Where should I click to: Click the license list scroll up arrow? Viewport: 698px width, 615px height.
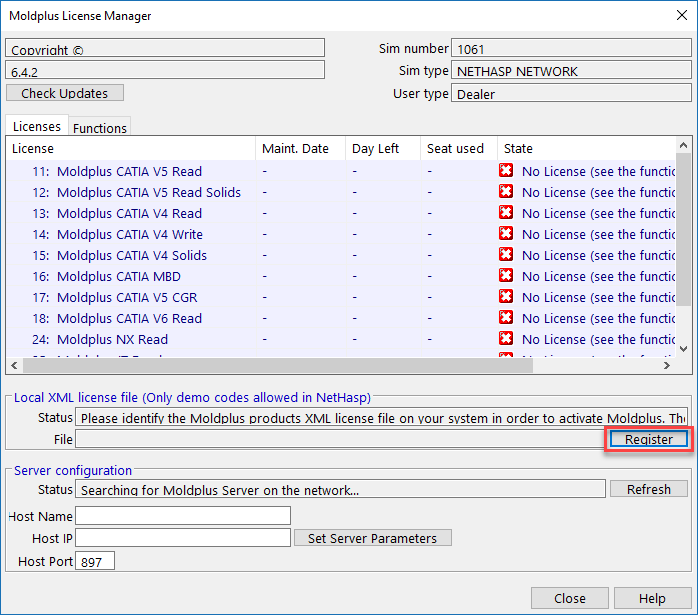tap(683, 145)
